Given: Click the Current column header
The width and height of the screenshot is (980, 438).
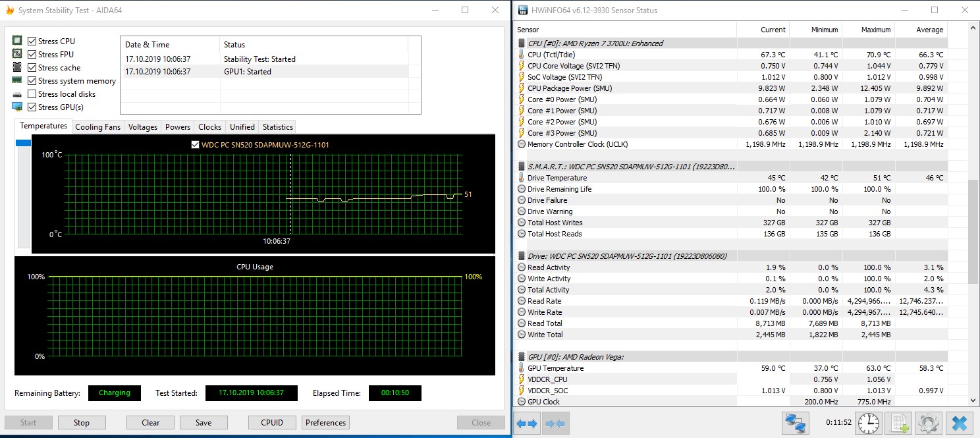Looking at the screenshot, I should coord(763,30).
